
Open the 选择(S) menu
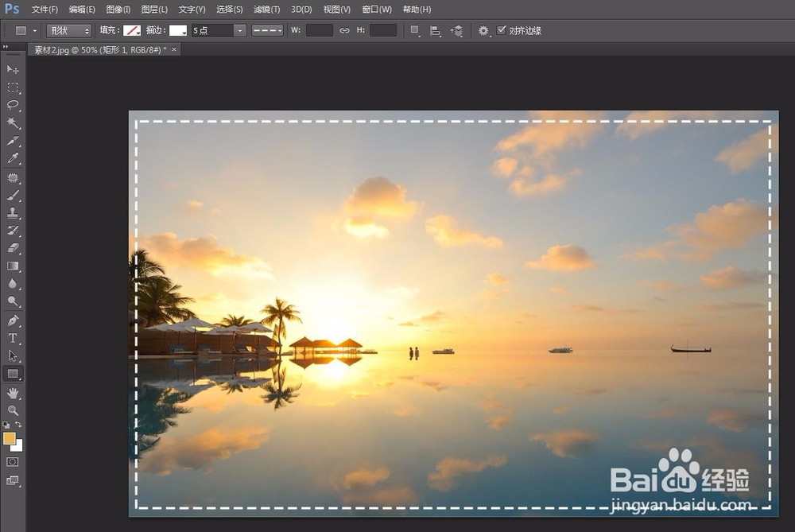pyautogui.click(x=229, y=10)
